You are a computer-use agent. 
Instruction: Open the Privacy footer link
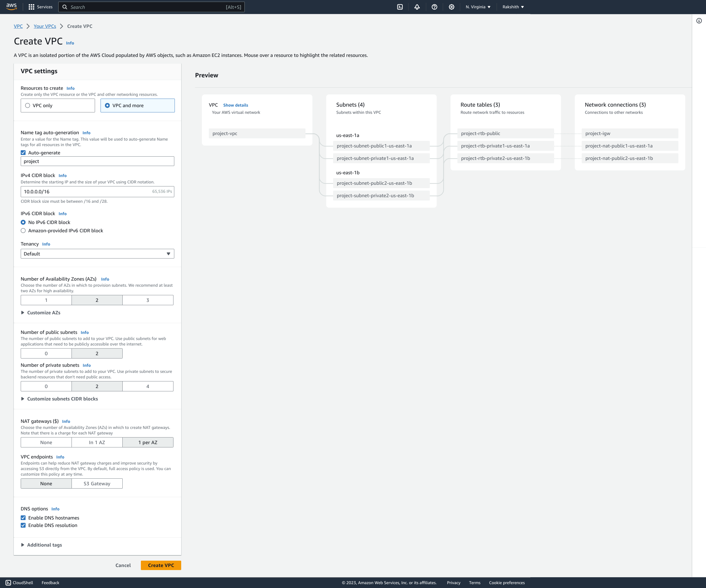point(454,583)
